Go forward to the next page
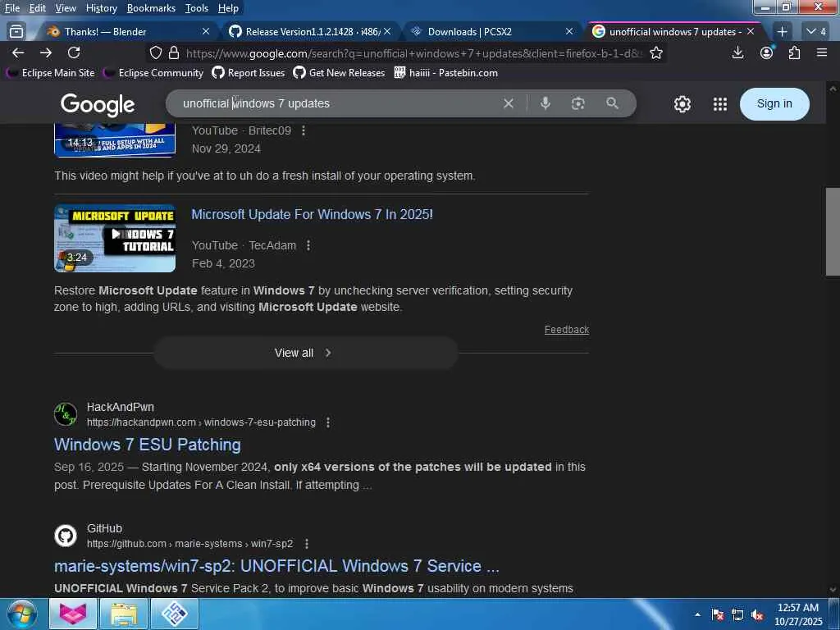 point(46,52)
